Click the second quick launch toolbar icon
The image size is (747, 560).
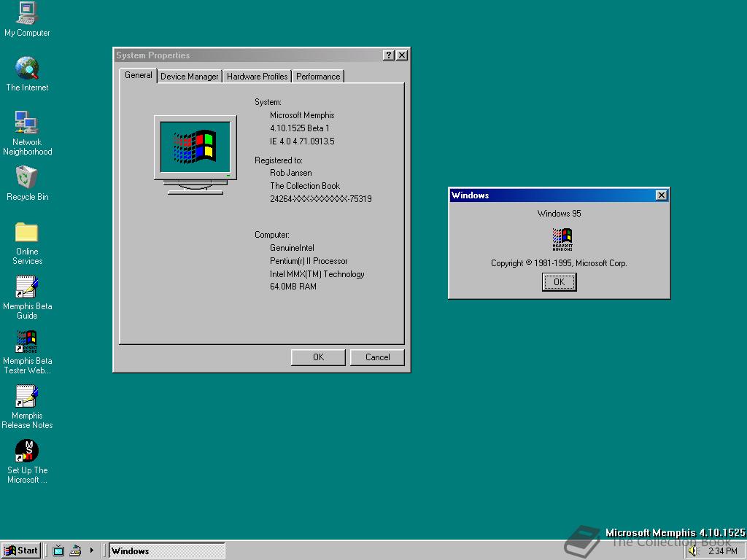tap(75, 551)
